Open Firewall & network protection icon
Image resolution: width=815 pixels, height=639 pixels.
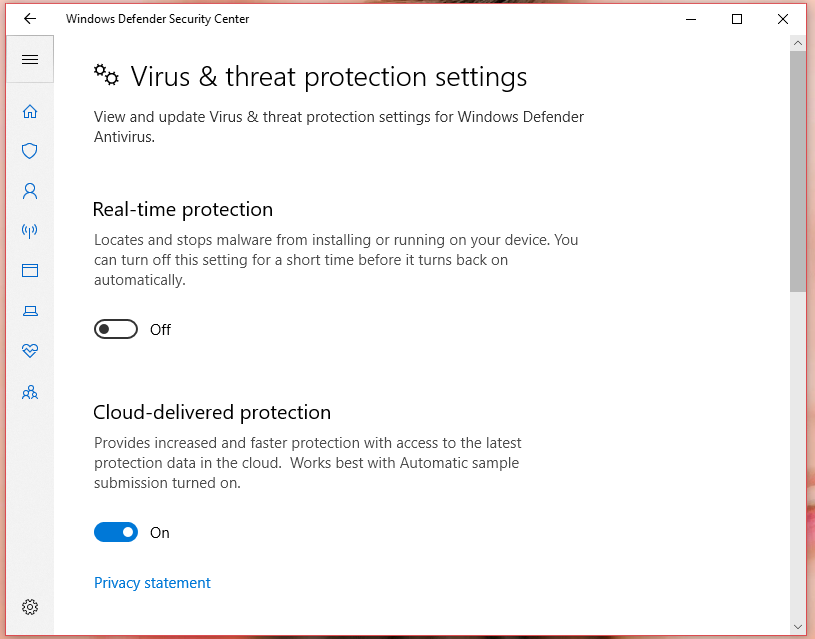29,231
